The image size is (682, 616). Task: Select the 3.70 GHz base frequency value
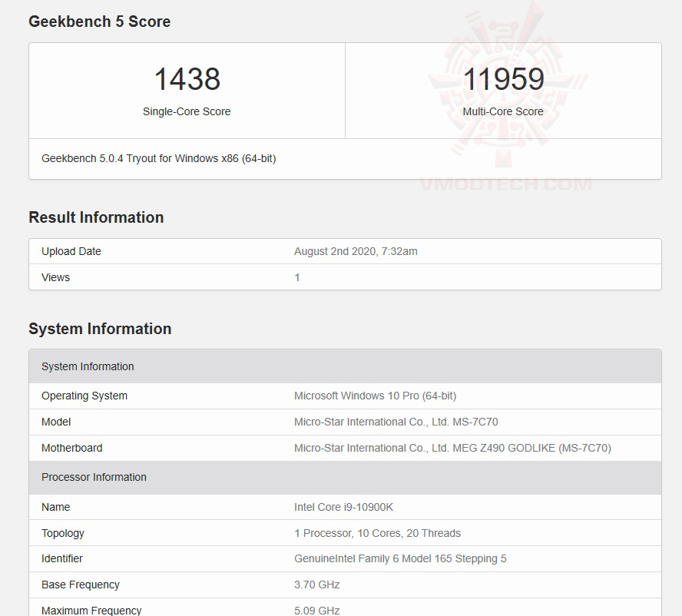click(317, 585)
